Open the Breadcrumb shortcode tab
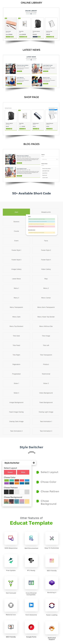Viewport: 63px width, 644px height. pyautogui.click(x=46, y=212)
